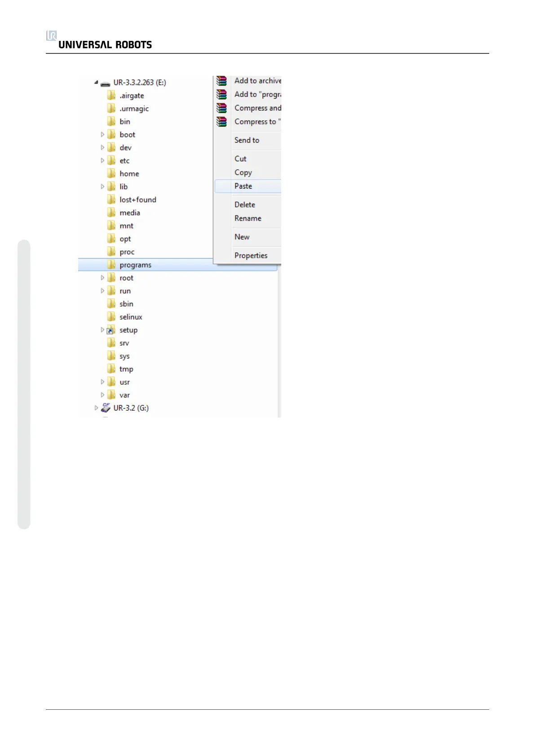Click the proc folder icon
Screen dimensions: 535x756
[x=111, y=251]
